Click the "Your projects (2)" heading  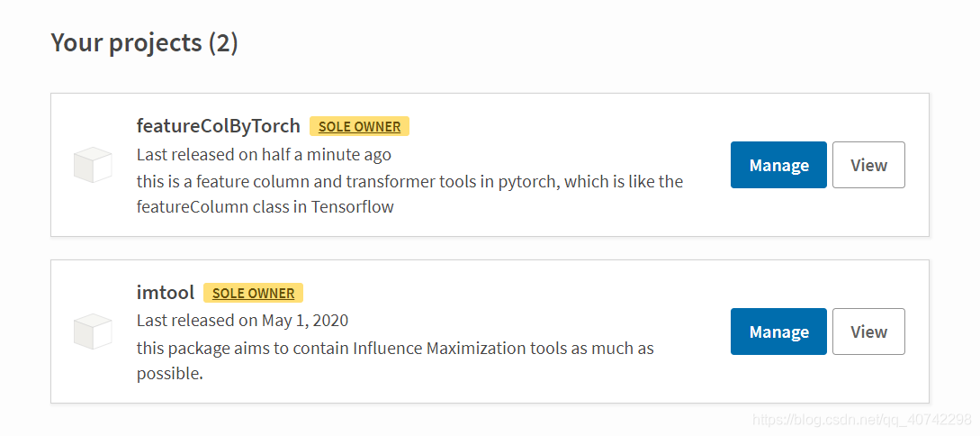(144, 42)
